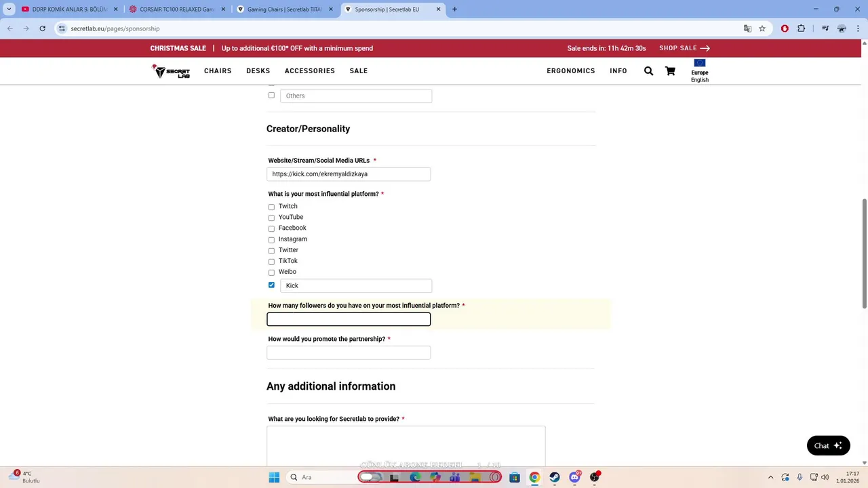Open the Europe English region selector
The image size is (868, 488).
pos(700,71)
